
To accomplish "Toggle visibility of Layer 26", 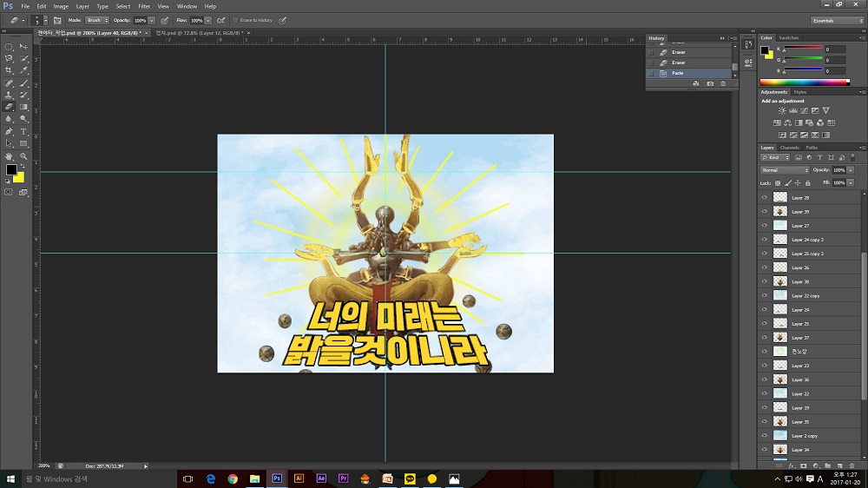I will click(x=765, y=267).
